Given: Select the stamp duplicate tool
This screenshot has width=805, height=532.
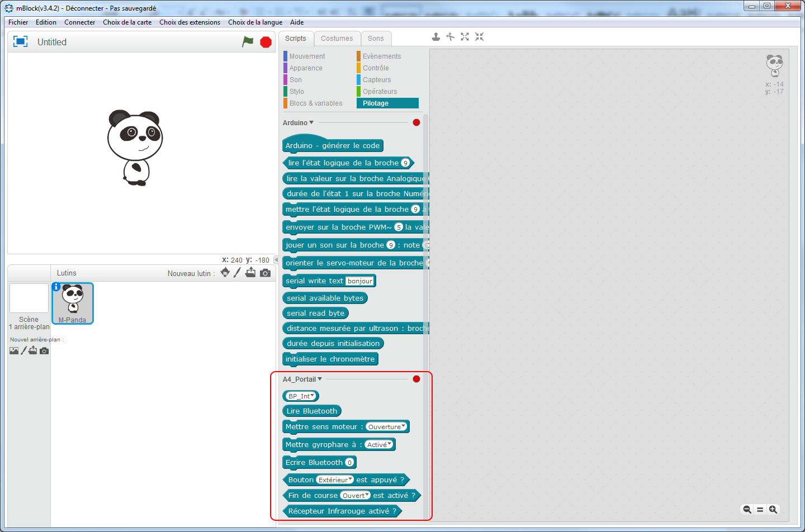Looking at the screenshot, I should 436,37.
